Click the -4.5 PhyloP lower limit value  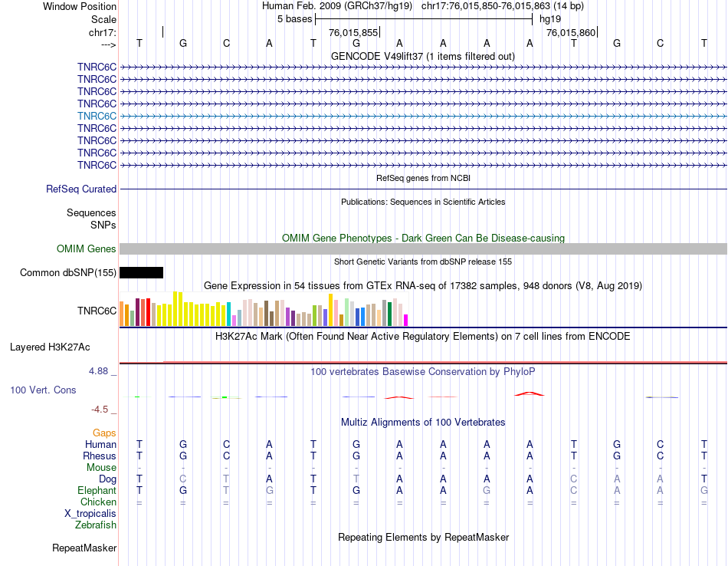pos(100,410)
